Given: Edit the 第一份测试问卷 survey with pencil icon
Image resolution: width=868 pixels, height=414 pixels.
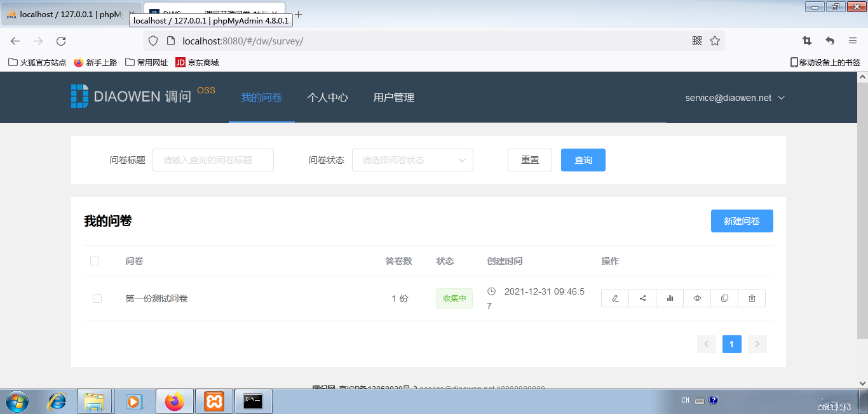Looking at the screenshot, I should (614, 298).
